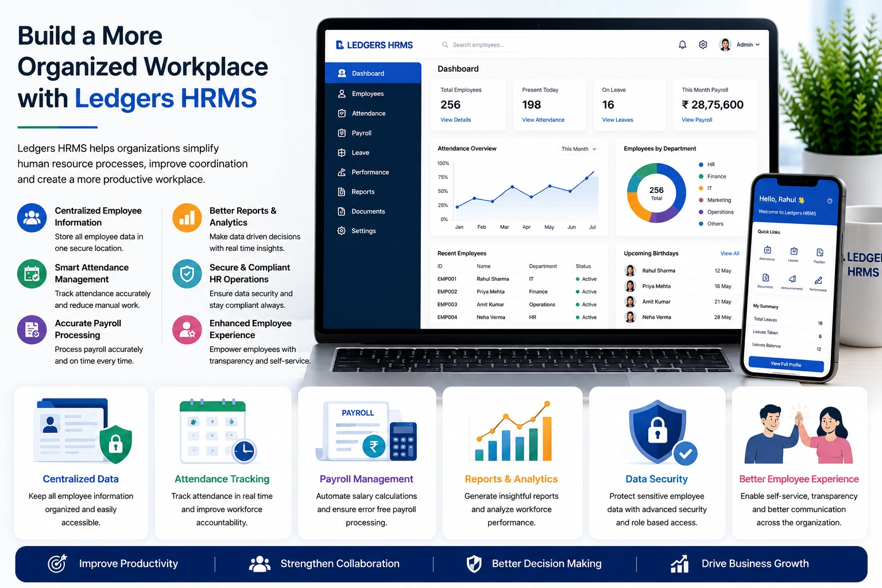Click the Strengthen Collaboration group icon
The width and height of the screenshot is (882, 588).
260,564
